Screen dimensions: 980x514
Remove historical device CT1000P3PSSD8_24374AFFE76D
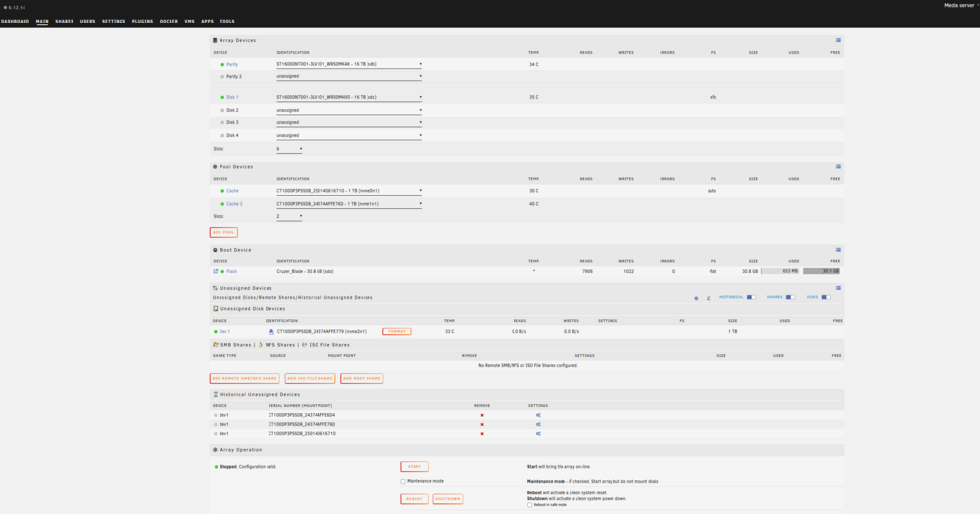click(x=482, y=425)
